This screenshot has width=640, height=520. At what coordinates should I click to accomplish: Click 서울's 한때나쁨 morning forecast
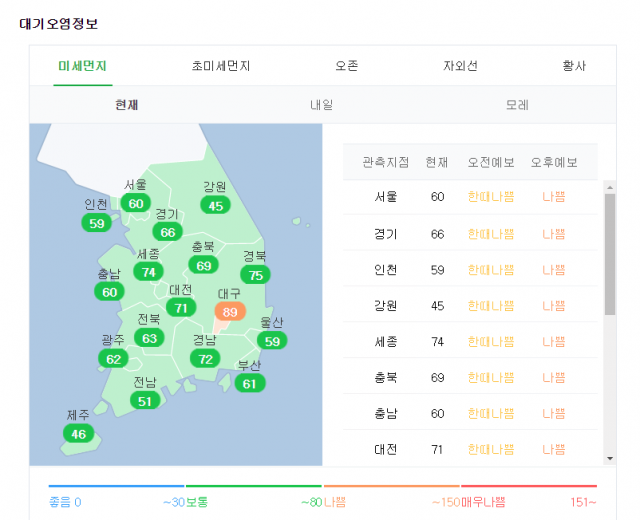click(x=491, y=197)
